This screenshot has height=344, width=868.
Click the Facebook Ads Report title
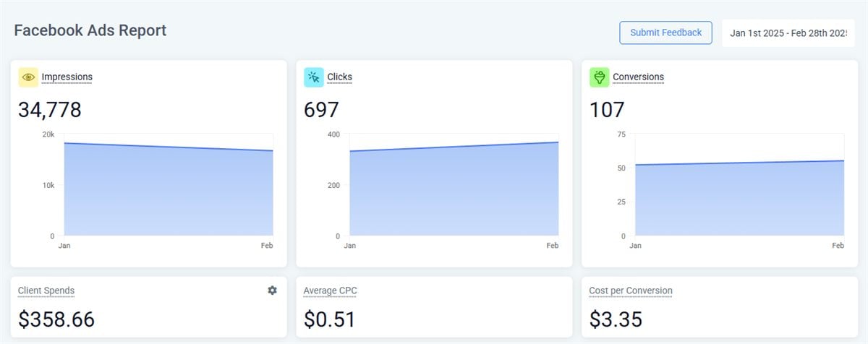[x=90, y=30]
